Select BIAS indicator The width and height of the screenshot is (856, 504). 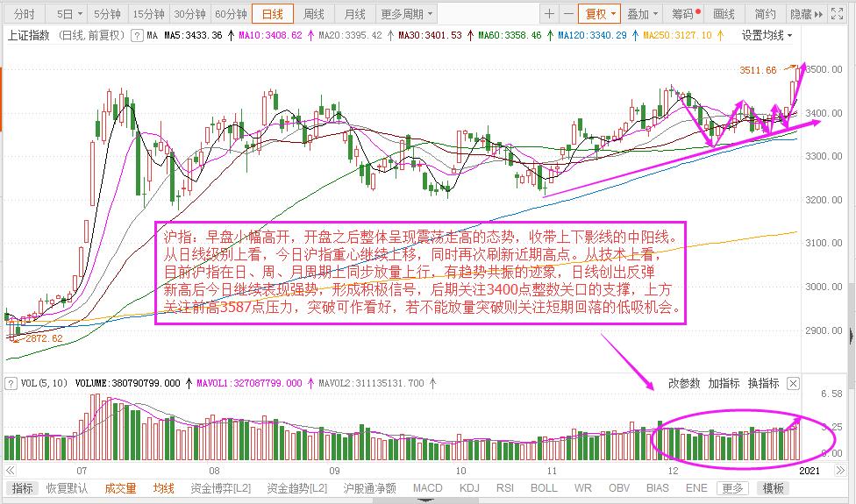(657, 488)
